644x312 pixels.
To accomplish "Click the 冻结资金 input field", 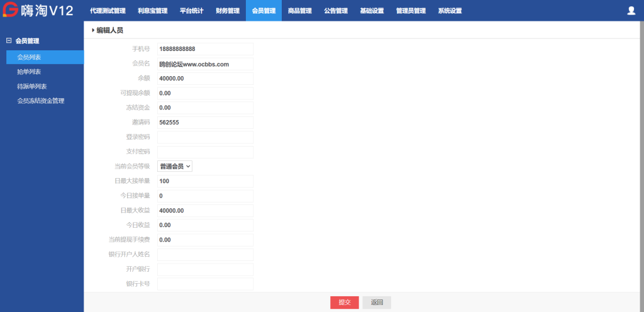I will 206,108.
